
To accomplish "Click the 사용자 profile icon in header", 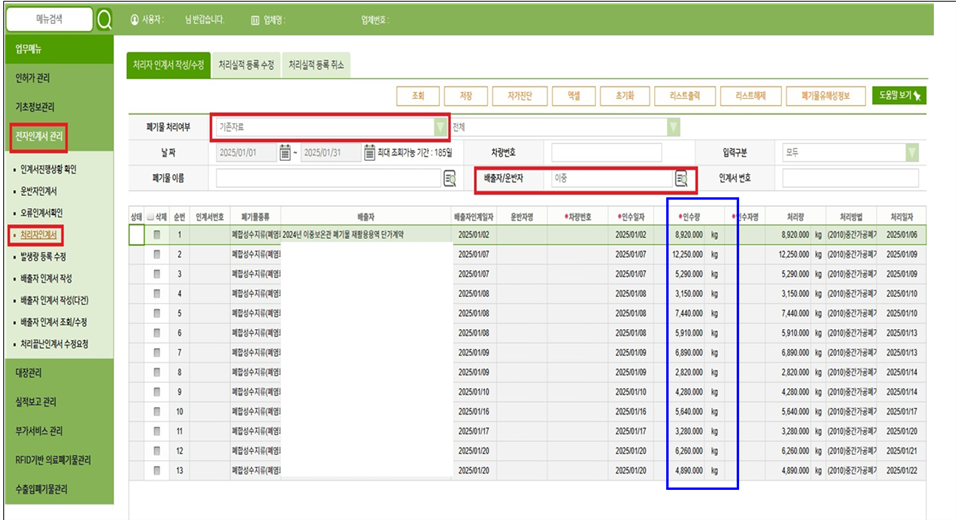I will coord(135,20).
